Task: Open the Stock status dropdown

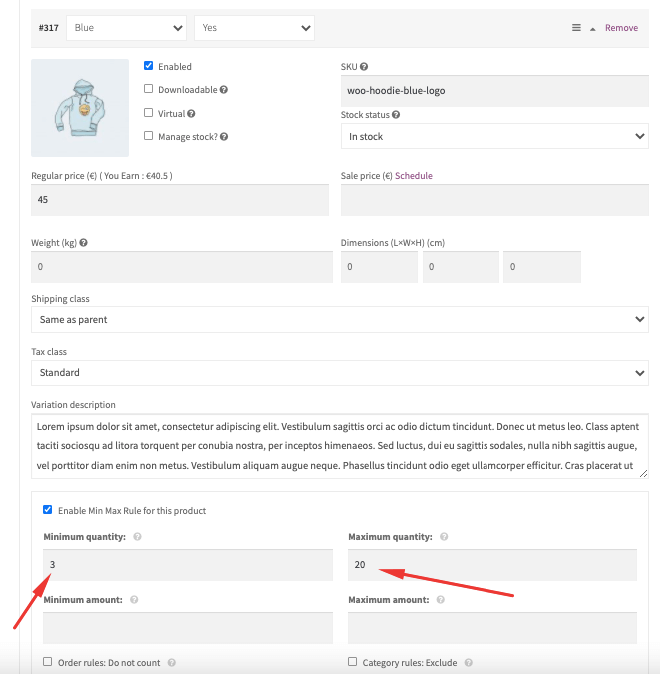Action: click(x=494, y=137)
